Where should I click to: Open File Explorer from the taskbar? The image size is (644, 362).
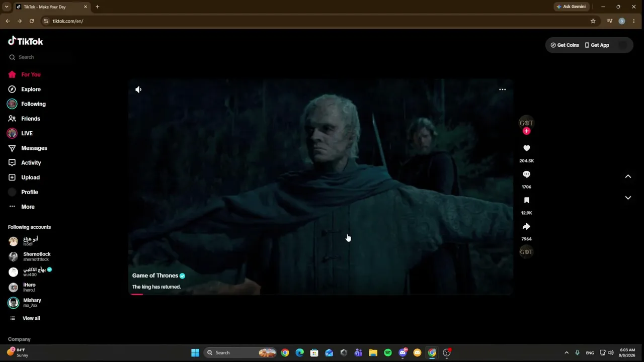coord(373,353)
